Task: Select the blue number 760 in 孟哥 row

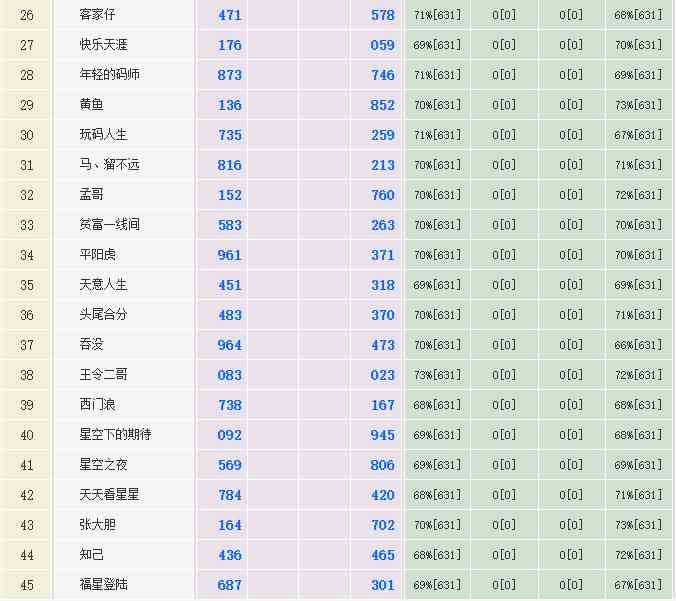Action: point(382,195)
